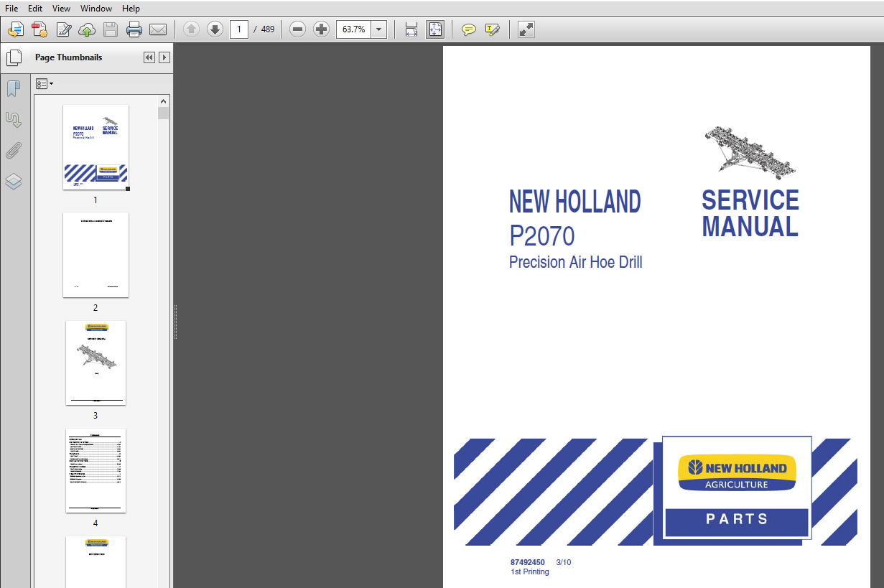The width and height of the screenshot is (884, 588).
Task: Open the File menu
Action: (x=11, y=9)
